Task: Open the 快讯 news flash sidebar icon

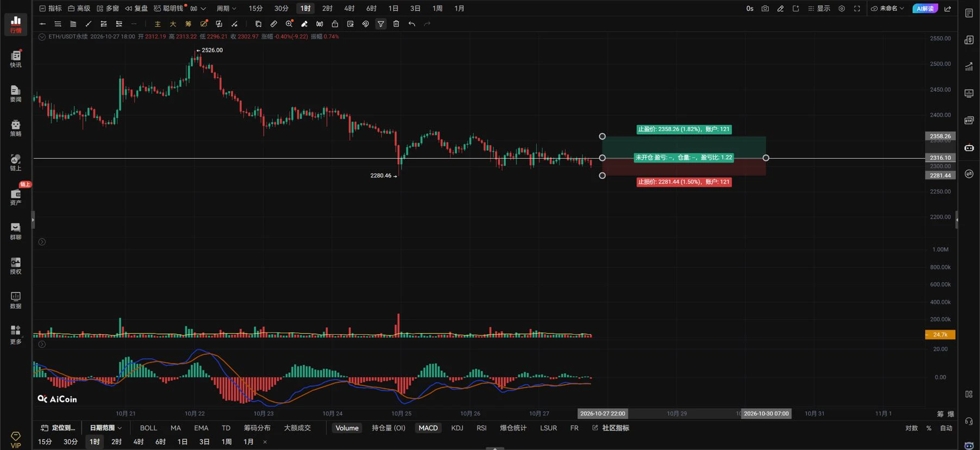Action: (16, 59)
